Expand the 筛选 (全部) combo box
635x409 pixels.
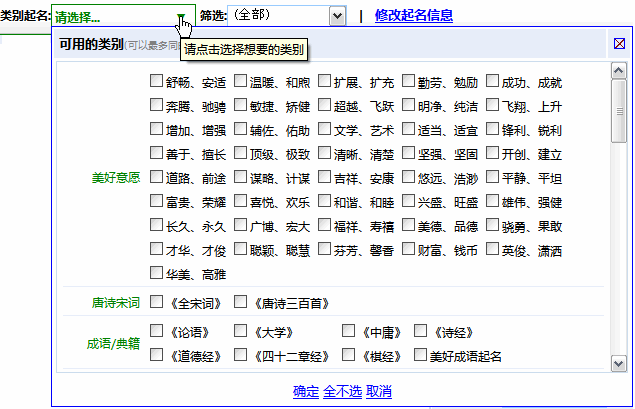coord(337,16)
